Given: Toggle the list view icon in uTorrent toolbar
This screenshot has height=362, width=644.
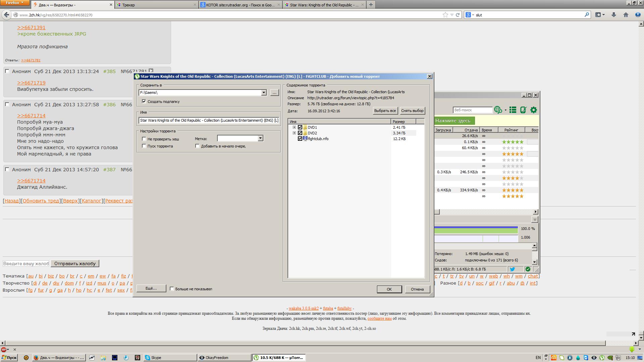Looking at the screenshot, I should pyautogui.click(x=513, y=110).
